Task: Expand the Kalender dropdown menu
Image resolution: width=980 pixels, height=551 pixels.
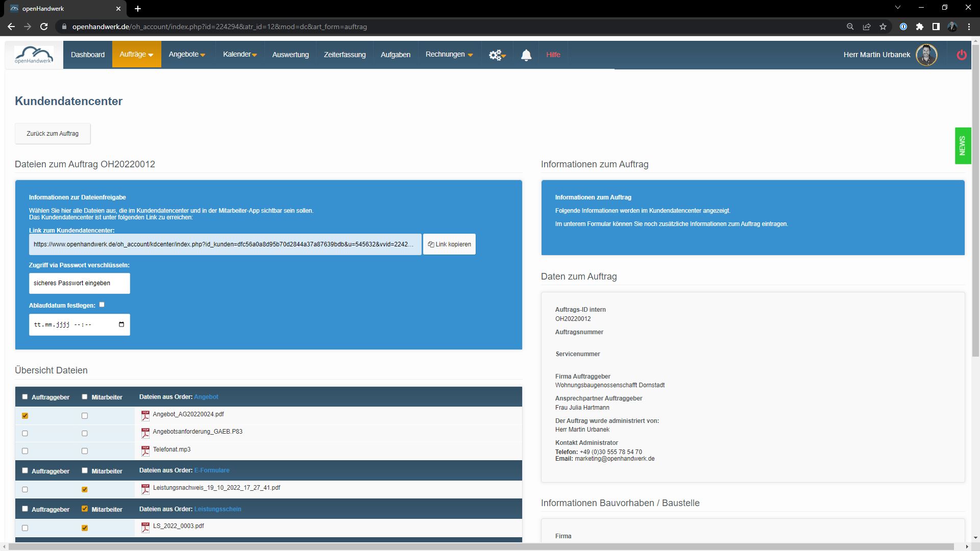Action: [239, 55]
